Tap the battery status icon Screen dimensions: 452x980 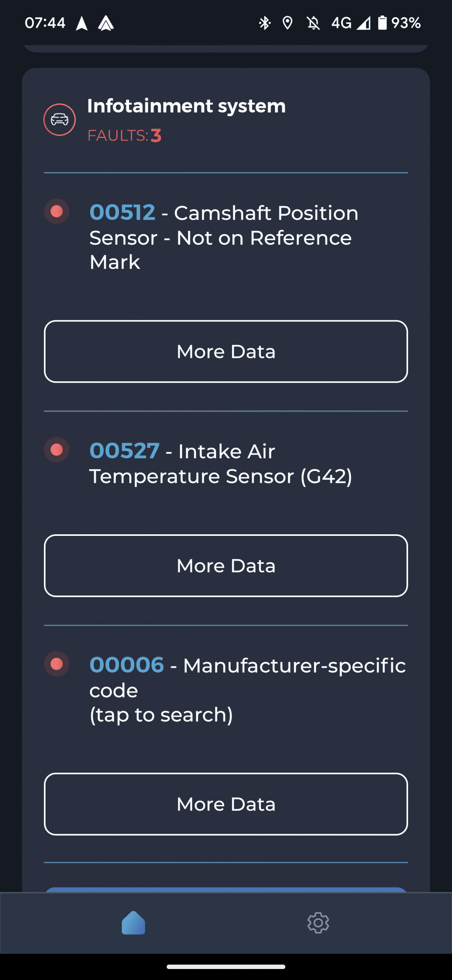coord(382,23)
